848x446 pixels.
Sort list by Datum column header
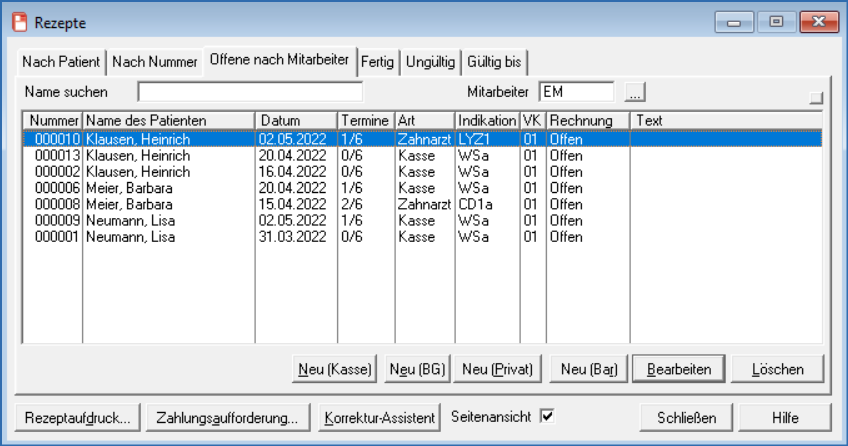click(x=295, y=121)
